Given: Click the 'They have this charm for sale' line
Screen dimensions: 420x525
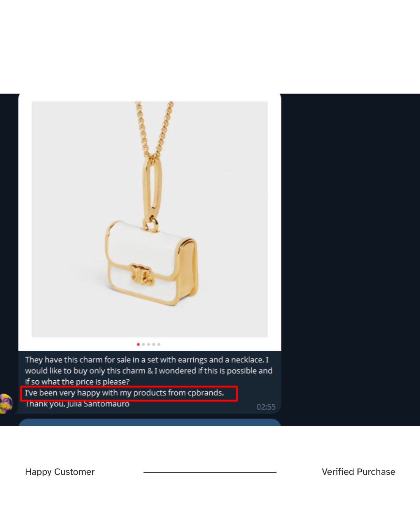Looking at the screenshot, I should 147,360.
